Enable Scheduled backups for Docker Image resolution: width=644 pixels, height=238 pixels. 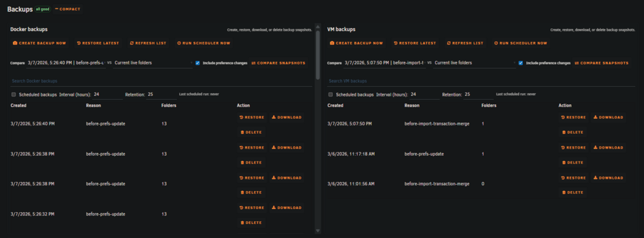tap(14, 95)
